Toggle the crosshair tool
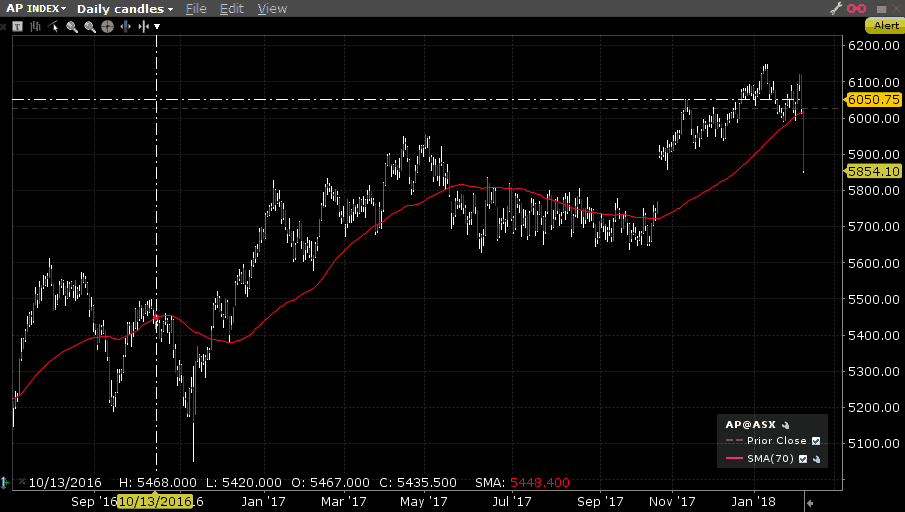This screenshot has height=512, width=905. [107, 26]
